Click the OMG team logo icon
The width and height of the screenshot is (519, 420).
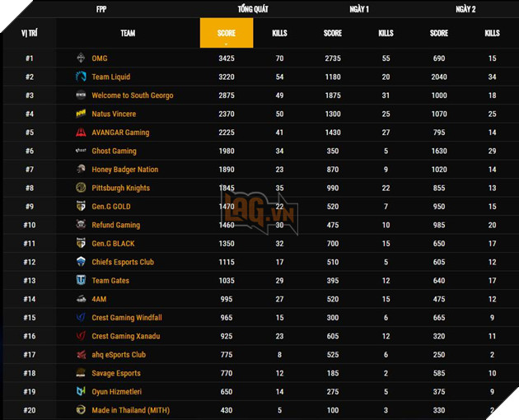(x=81, y=58)
